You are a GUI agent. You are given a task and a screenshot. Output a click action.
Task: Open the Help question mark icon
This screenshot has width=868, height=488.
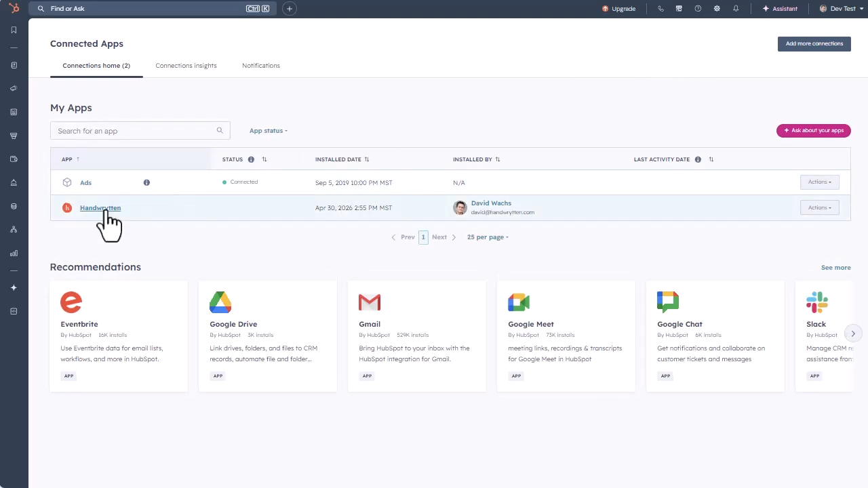[x=698, y=9]
